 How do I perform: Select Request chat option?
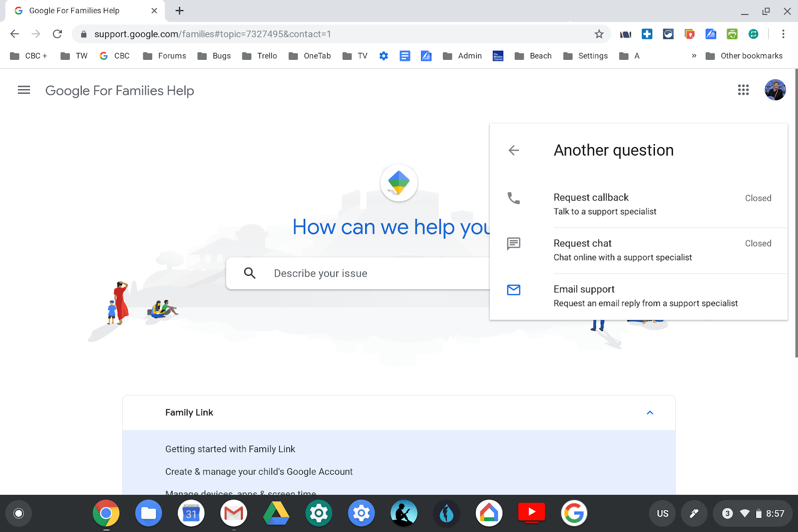tap(639, 250)
